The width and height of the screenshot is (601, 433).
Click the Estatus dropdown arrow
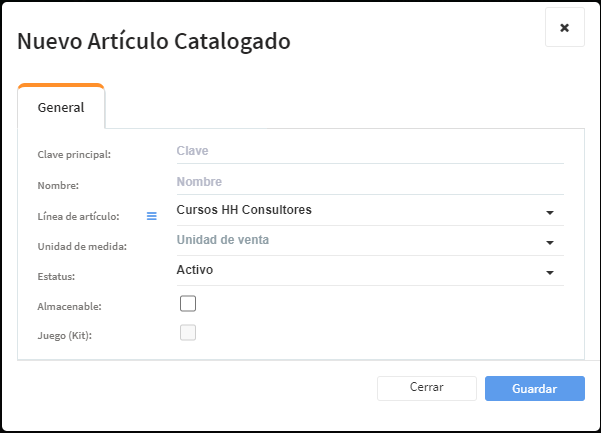[550, 272]
